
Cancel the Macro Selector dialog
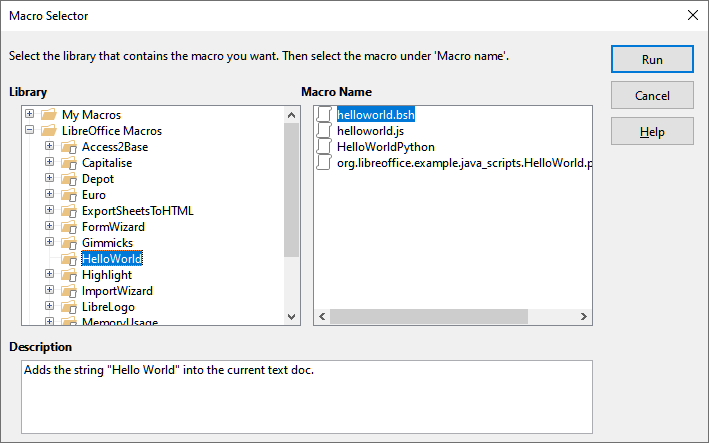point(652,95)
